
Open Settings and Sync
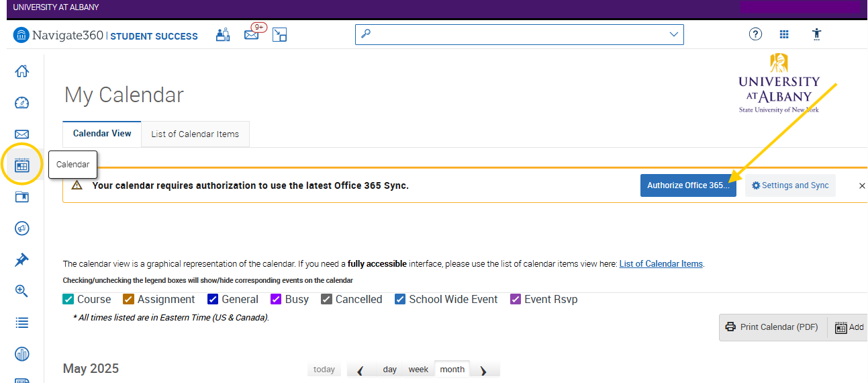(790, 185)
